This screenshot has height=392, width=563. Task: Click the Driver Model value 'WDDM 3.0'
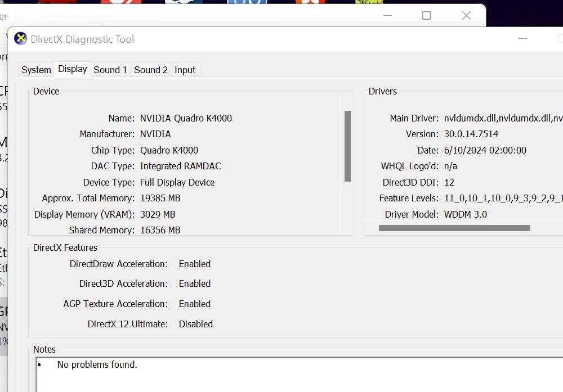click(466, 214)
